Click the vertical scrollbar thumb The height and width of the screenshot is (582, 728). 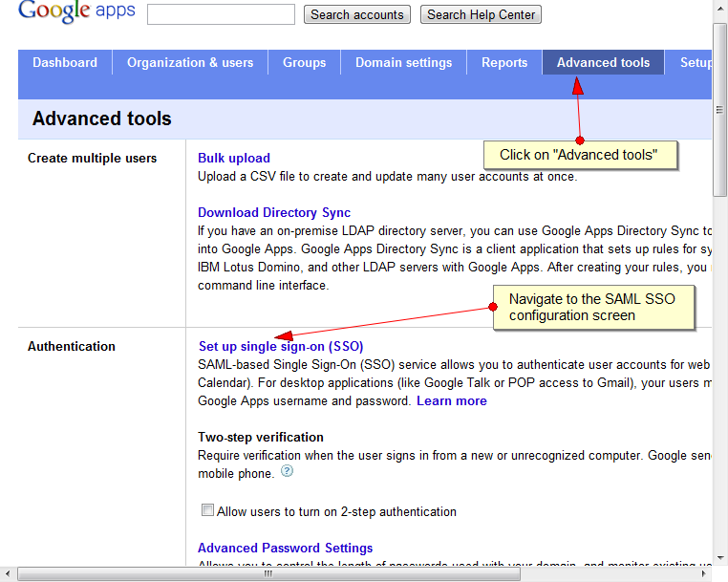(x=720, y=110)
